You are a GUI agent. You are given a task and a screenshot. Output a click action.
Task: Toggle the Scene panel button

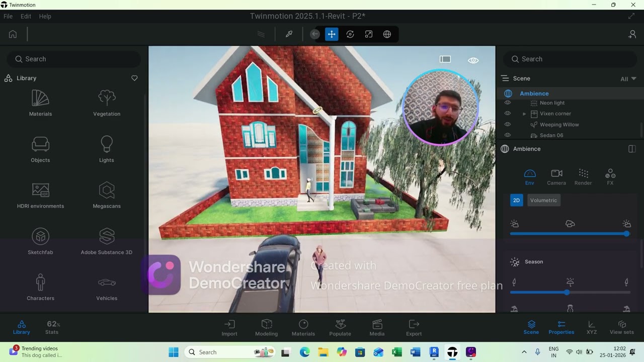click(x=531, y=327)
